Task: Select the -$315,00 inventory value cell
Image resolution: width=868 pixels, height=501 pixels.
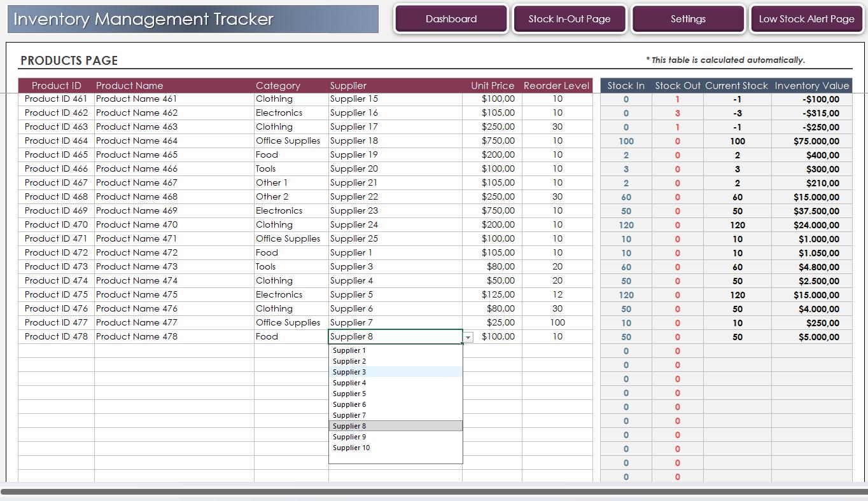Action: [x=812, y=113]
